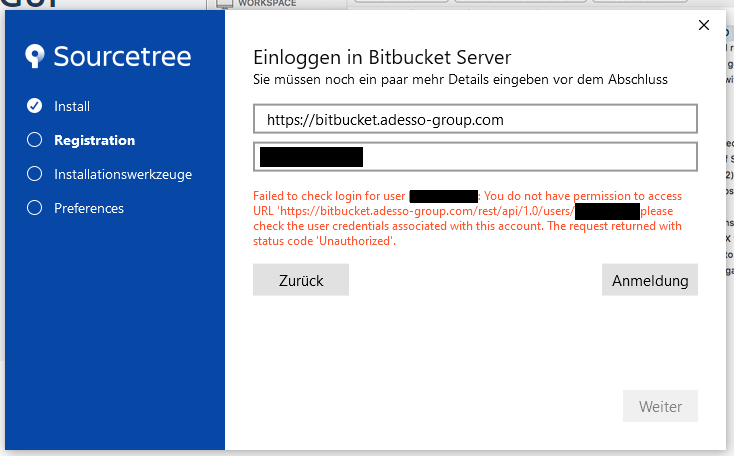Click the disabled Weiter button
734x456 pixels.
tap(660, 406)
